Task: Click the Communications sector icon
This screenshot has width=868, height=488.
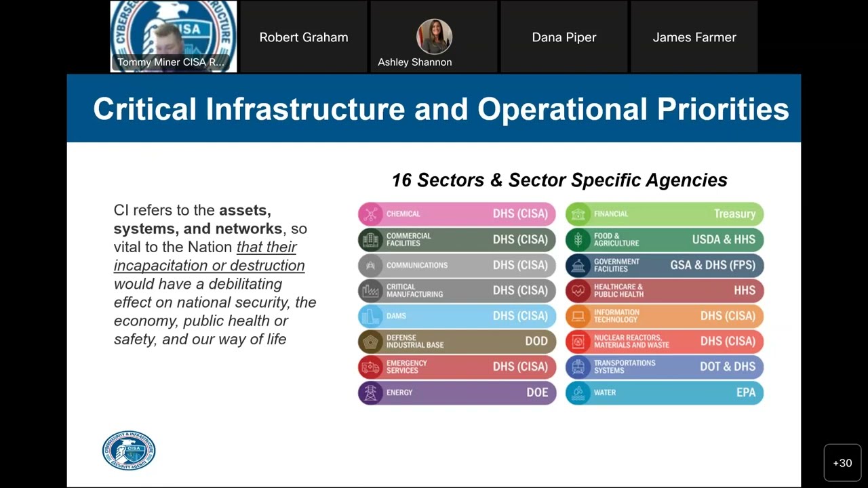Action: [371, 265]
